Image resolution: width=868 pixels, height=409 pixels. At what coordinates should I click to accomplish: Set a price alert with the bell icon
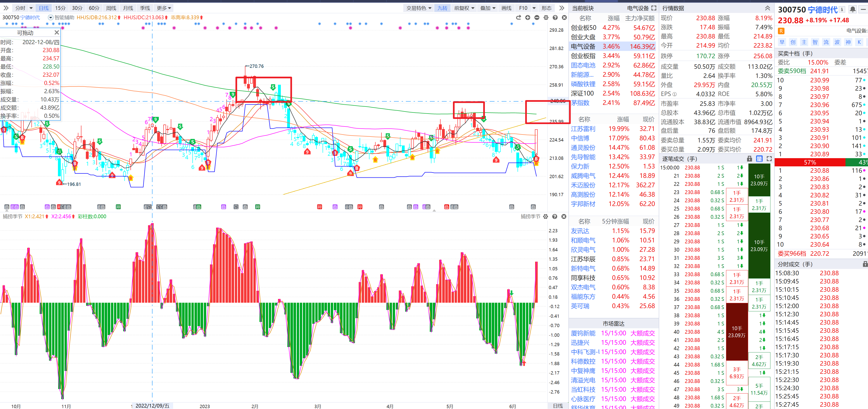pos(853,9)
